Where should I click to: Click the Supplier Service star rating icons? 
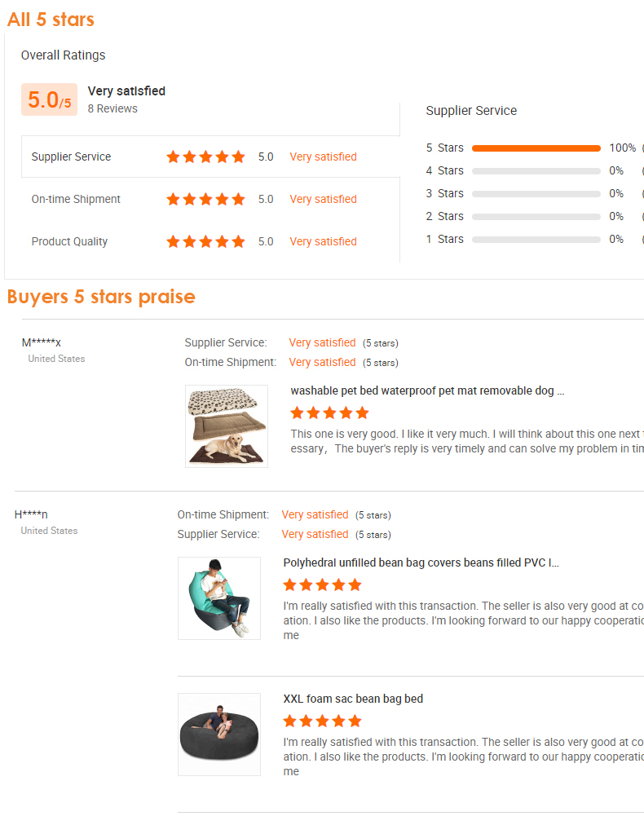[205, 157]
